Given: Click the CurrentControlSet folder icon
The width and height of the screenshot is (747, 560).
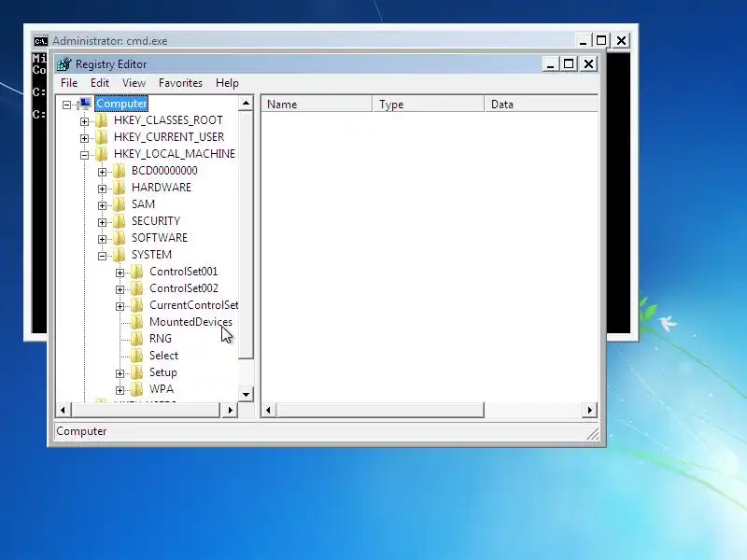Looking at the screenshot, I should [x=137, y=305].
